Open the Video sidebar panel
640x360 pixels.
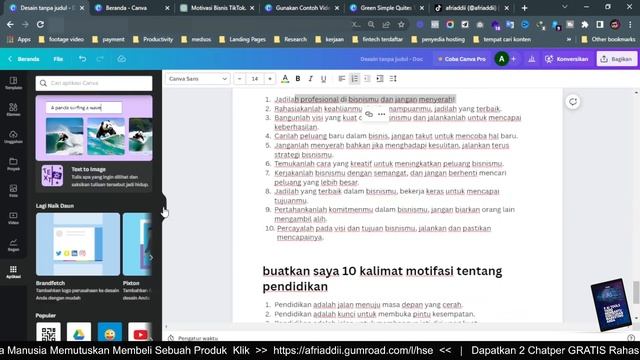point(13,218)
